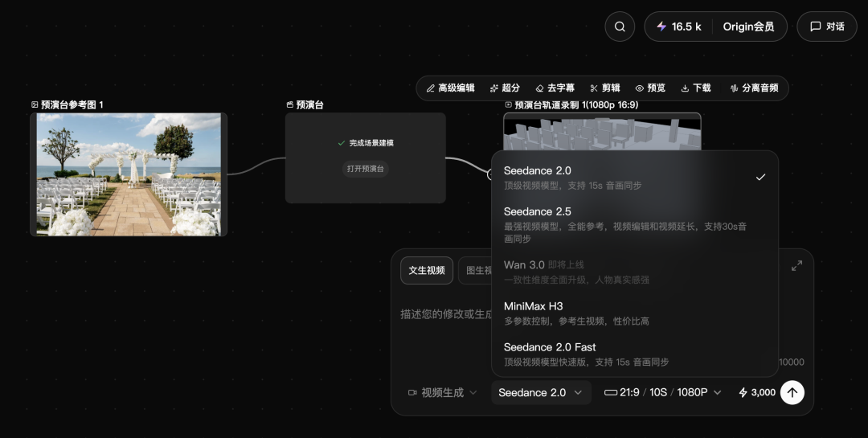Screen dimensions: 868x438
Task: Click the clapper icon beside 预演台 title
Action: 289,104
